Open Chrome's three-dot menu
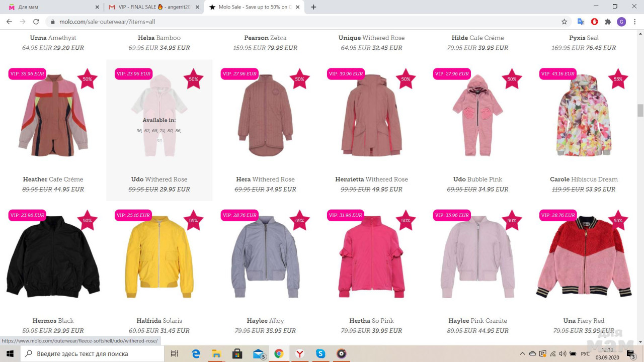644x362 pixels. click(x=635, y=22)
